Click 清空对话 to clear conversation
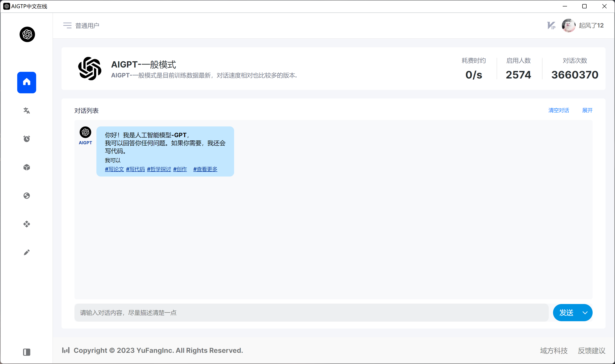Viewport: 615px width, 364px height. (x=559, y=110)
